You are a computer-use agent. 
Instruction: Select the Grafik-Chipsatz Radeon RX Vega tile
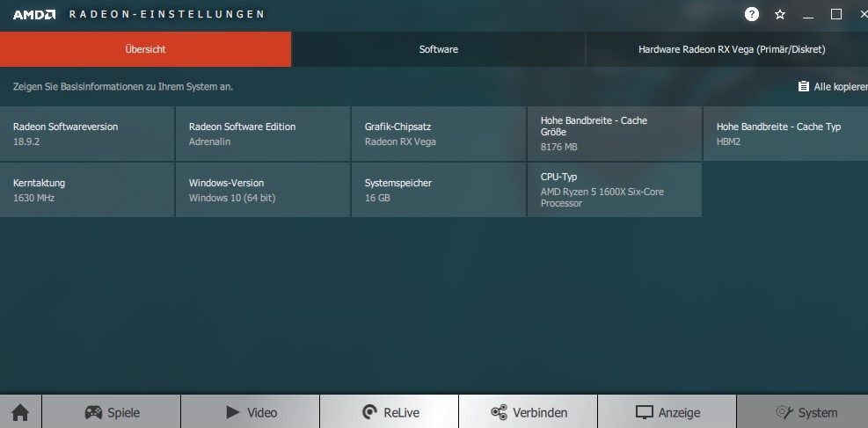(439, 134)
